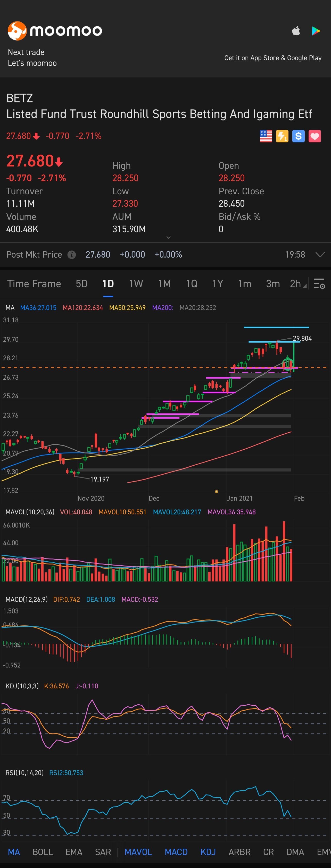
Task: Tap the blue dollar sign icon
Action: coord(298,136)
